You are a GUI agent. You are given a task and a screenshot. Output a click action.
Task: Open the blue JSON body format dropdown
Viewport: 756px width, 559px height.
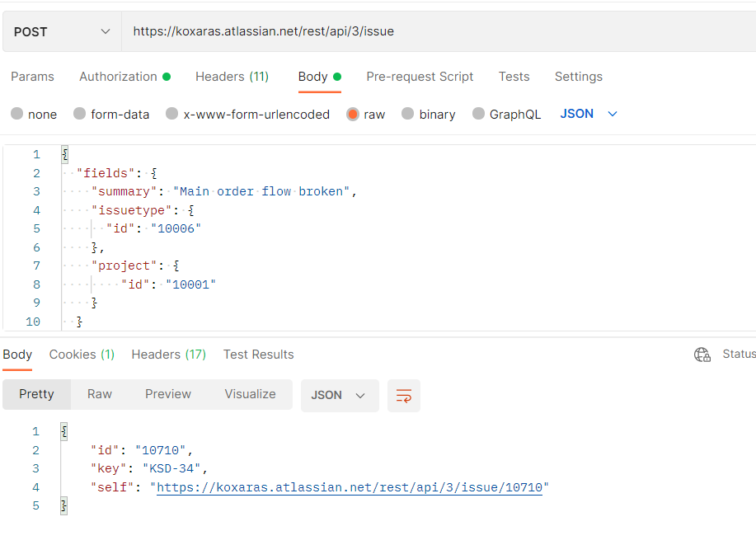coord(588,114)
